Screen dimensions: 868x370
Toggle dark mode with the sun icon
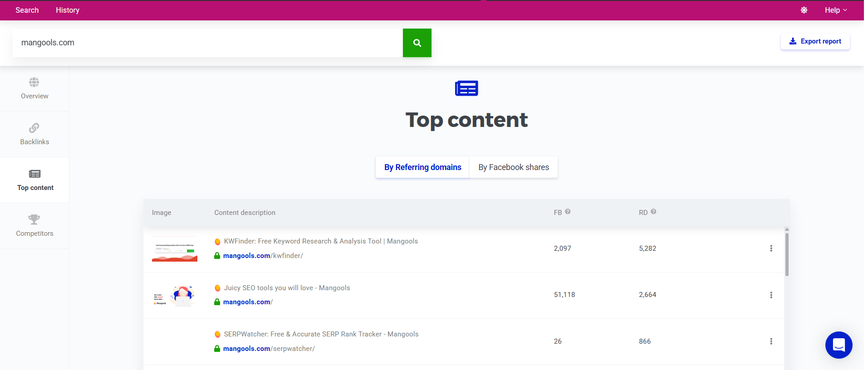pos(804,10)
